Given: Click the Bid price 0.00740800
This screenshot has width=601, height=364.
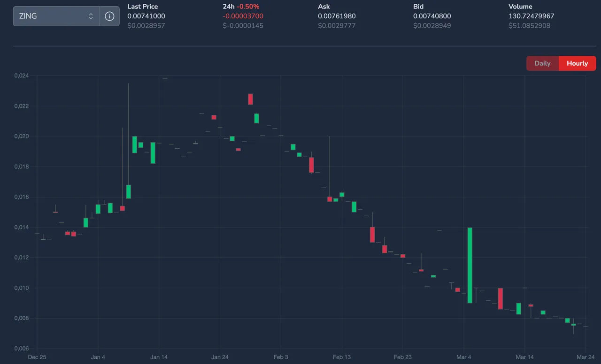Looking at the screenshot, I should point(432,16).
